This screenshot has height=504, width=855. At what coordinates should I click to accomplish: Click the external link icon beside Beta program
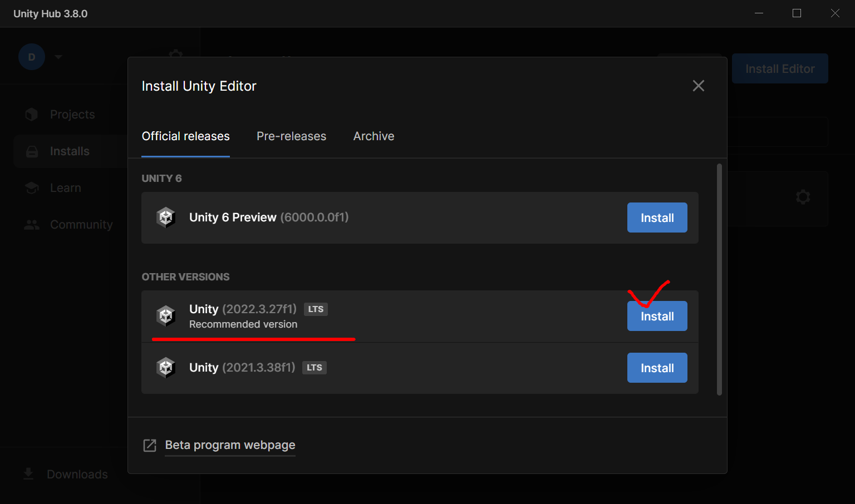pos(150,446)
